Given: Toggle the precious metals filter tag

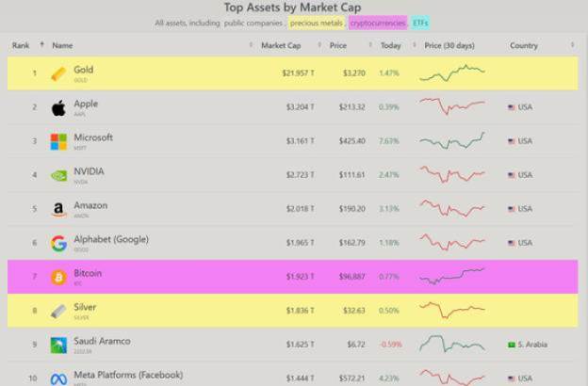Looking at the screenshot, I should tap(317, 23).
